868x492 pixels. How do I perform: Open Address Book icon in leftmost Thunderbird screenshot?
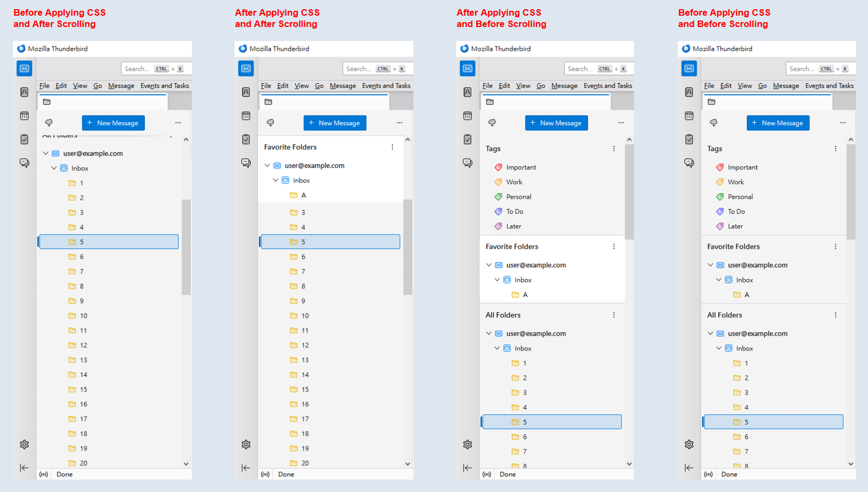coord(24,92)
